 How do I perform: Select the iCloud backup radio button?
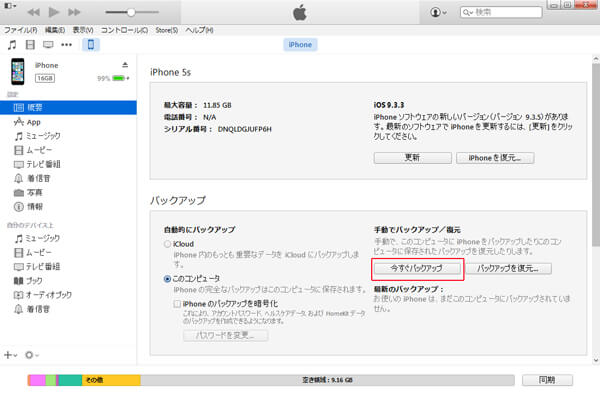[x=167, y=244]
